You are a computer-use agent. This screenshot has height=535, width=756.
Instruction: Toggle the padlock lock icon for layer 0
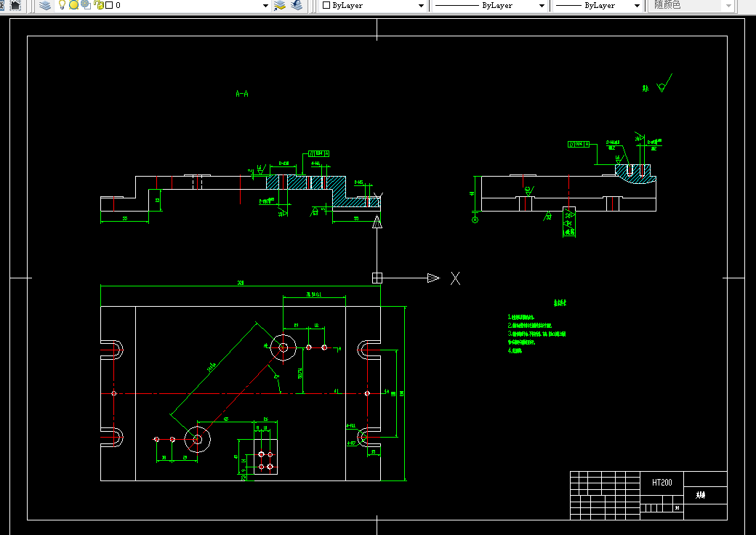(98, 5)
